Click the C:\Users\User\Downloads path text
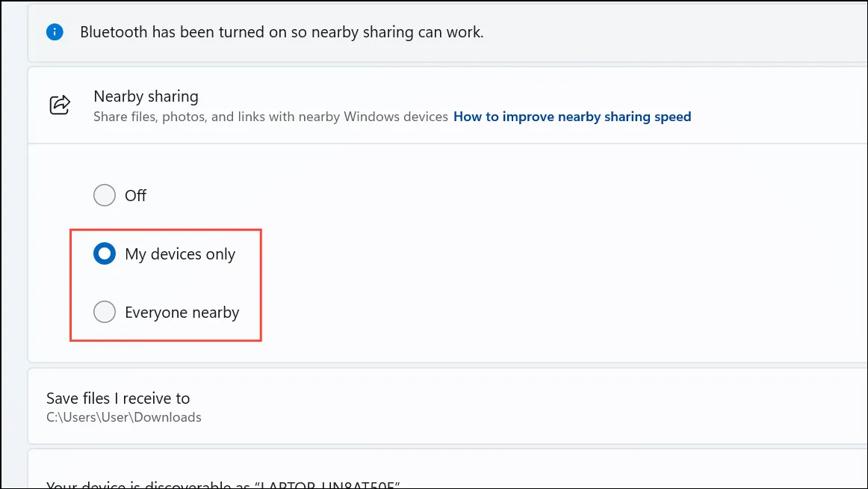This screenshot has height=489, width=868. (123, 417)
